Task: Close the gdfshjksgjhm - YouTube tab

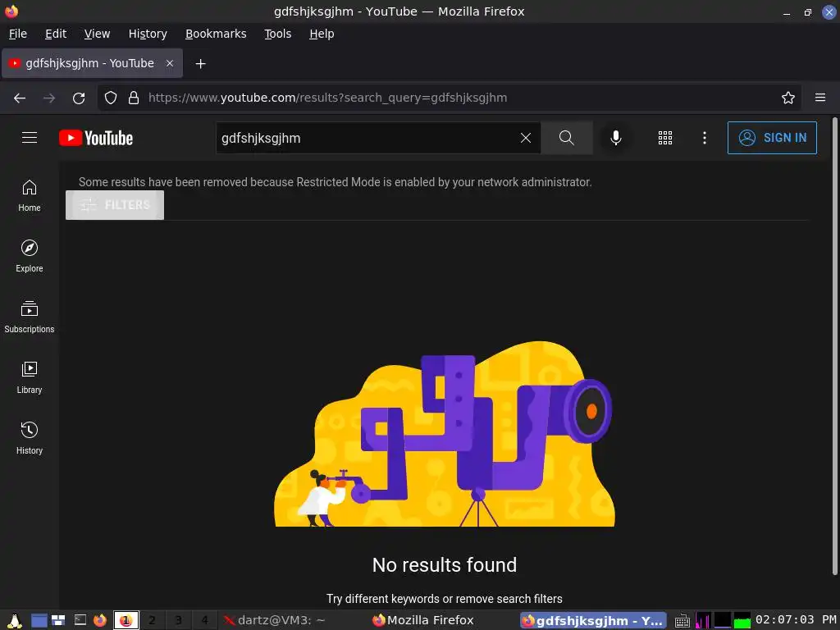Action: click(169, 63)
